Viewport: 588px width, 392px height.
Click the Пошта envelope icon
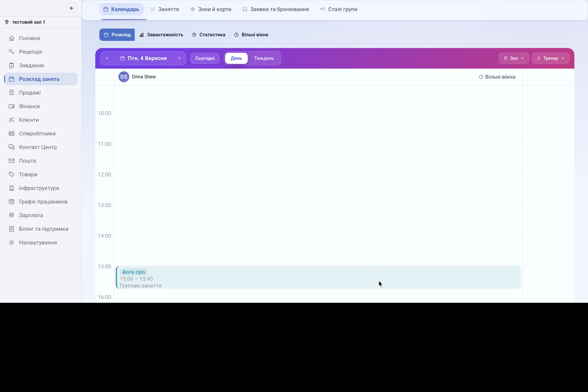pos(12,161)
